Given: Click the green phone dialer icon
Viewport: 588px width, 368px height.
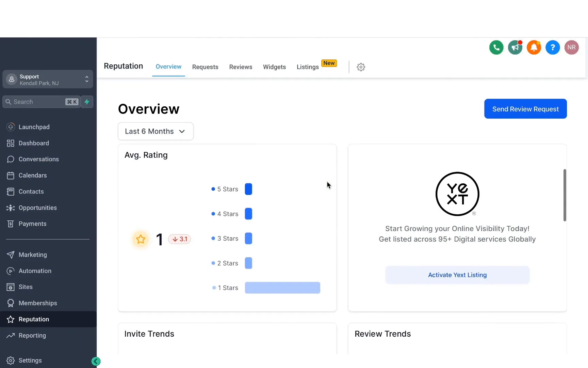Looking at the screenshot, I should pyautogui.click(x=496, y=47).
